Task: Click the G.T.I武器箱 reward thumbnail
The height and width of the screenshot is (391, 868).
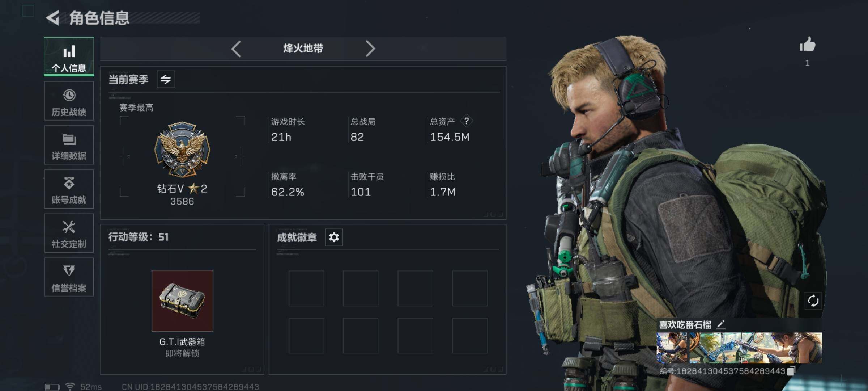Action: [182, 301]
